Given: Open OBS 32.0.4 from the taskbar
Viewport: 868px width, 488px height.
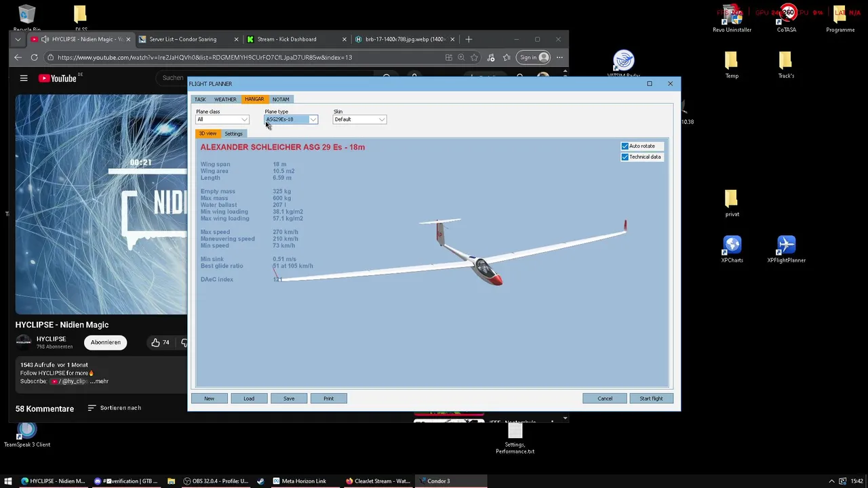Looking at the screenshot, I should [216, 481].
